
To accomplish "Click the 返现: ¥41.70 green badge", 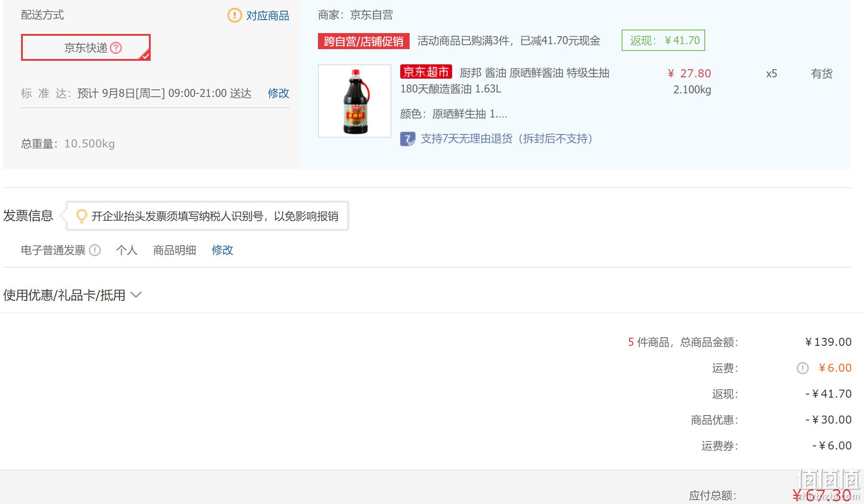I will pos(663,40).
